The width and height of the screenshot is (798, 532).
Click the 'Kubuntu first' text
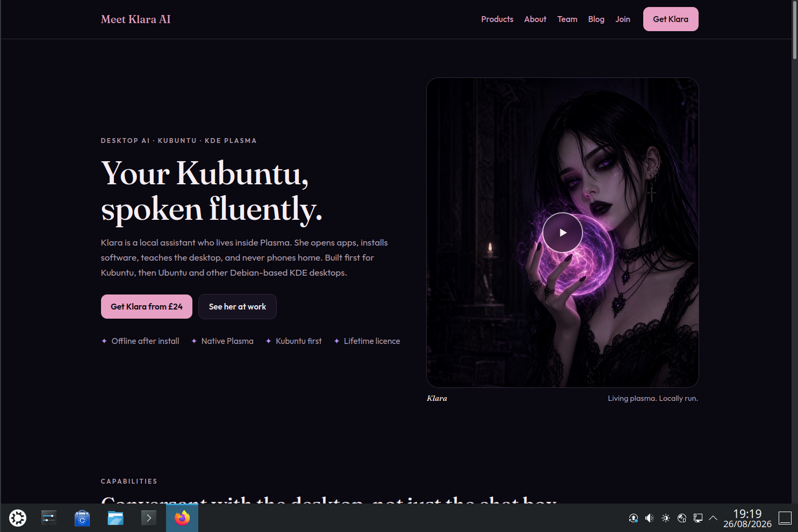(299, 341)
